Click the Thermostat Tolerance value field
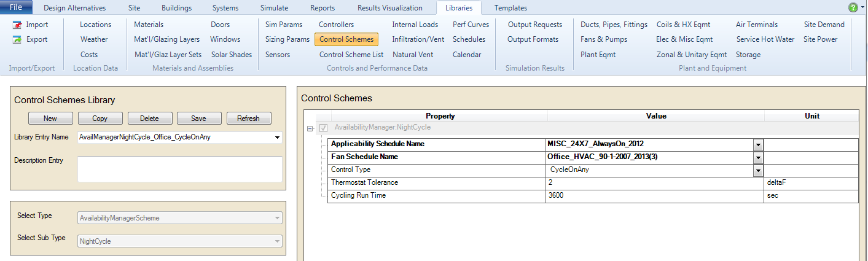868x261 pixels. [654, 182]
